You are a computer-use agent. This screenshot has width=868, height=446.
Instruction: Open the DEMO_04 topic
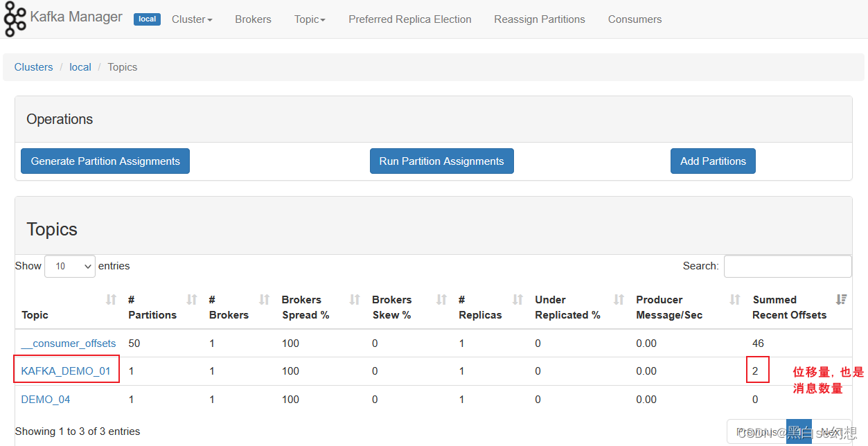click(46, 400)
